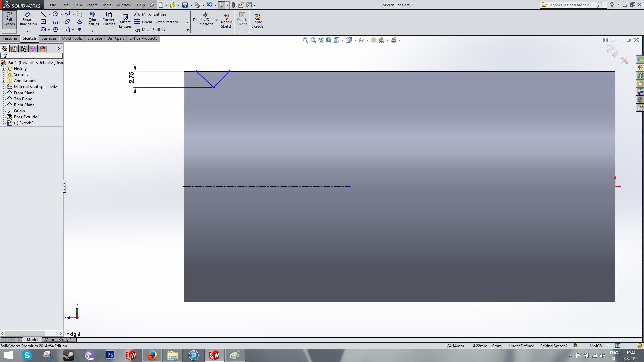Click Trim Entities tool
Viewport: 644px width, 362px height.
coord(93,19)
